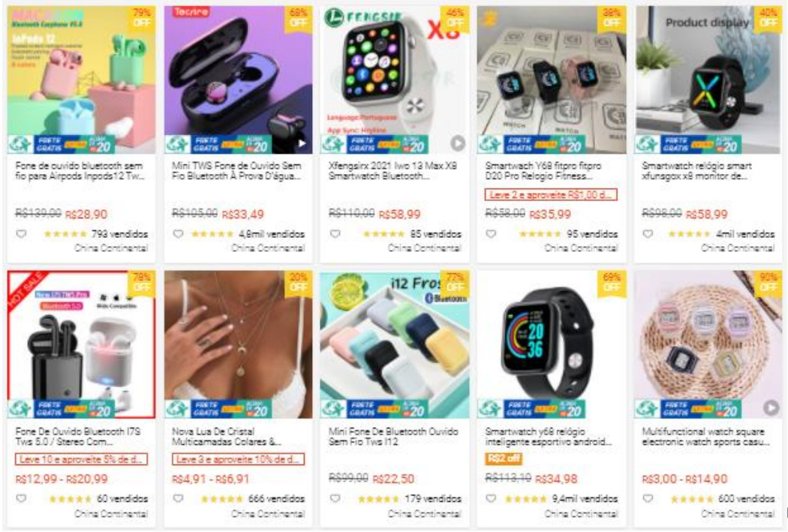The width and height of the screenshot is (788, 532).
Task: Select the R$2 off coupon badge
Action: coord(503,458)
